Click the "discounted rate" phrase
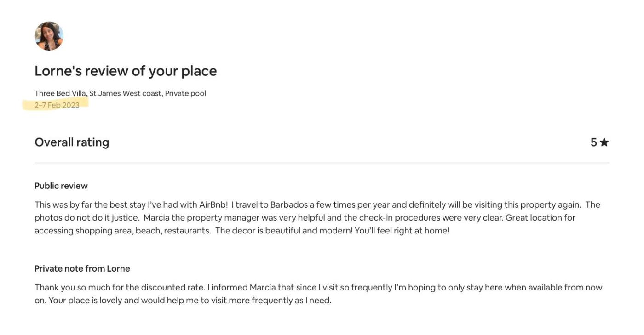 click(x=172, y=288)
